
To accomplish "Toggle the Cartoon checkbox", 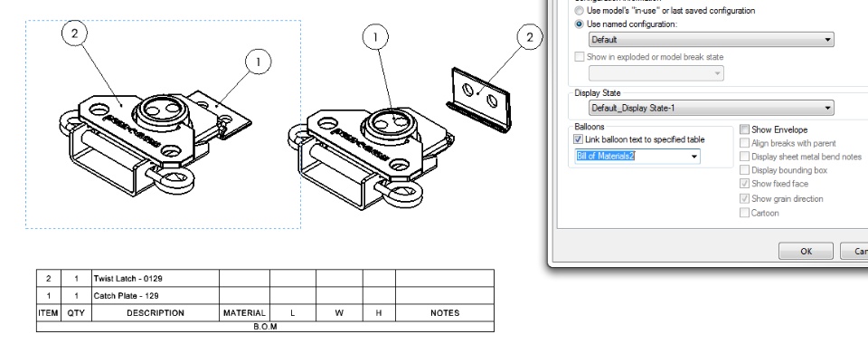I will tap(744, 213).
